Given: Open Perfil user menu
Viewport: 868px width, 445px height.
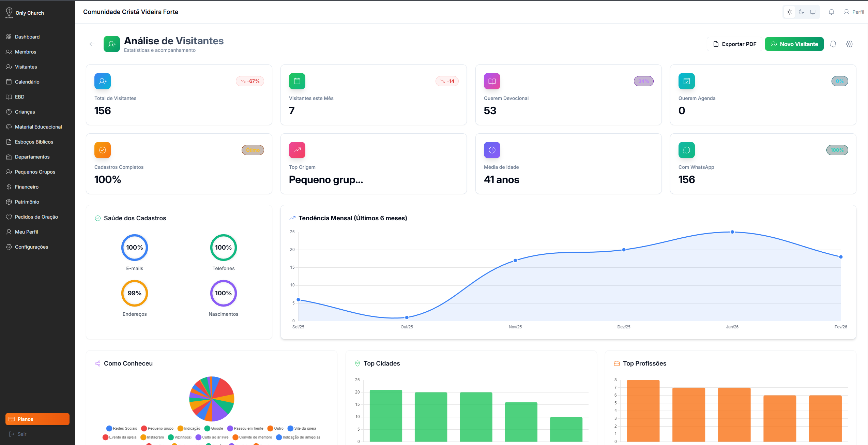Looking at the screenshot, I should (x=854, y=12).
